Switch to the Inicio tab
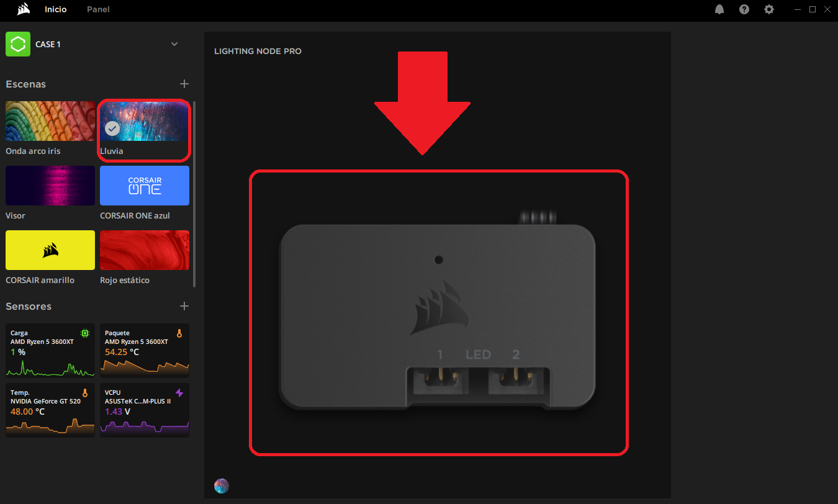This screenshot has width=838, height=504. point(56,10)
